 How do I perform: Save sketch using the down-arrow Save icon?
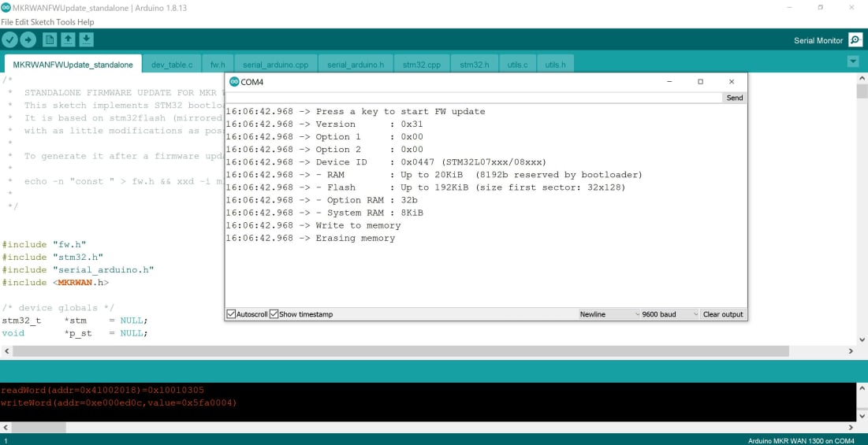pos(87,40)
